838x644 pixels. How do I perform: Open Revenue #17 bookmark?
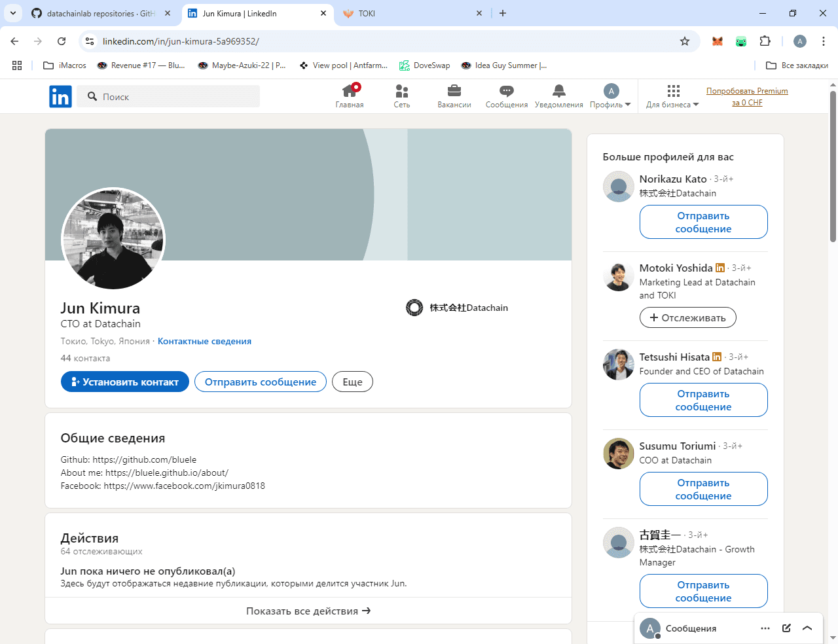141,65
